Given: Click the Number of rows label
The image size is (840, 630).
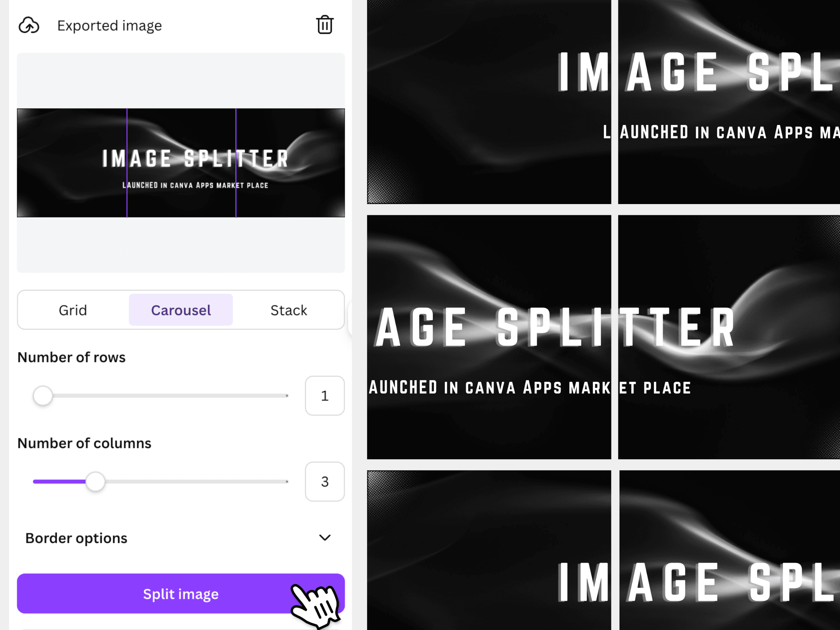Looking at the screenshot, I should tap(71, 357).
